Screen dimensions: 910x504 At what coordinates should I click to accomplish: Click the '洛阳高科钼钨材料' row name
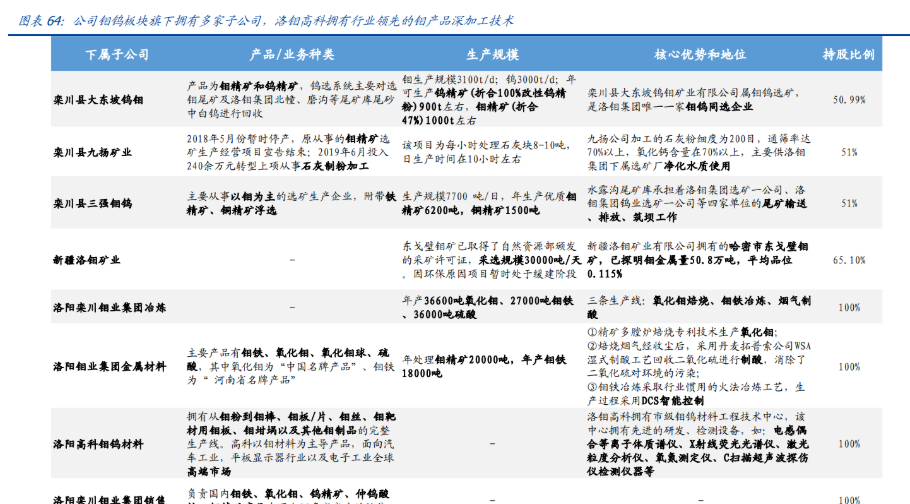click(x=98, y=444)
